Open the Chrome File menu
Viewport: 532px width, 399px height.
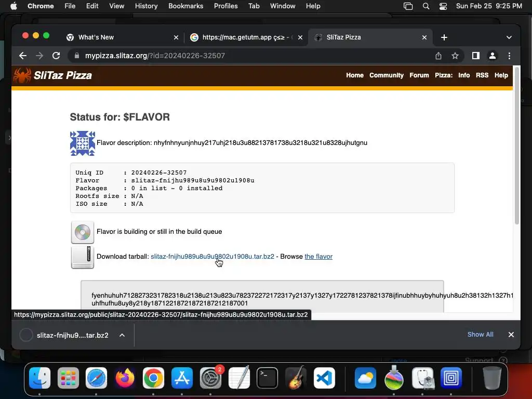pos(70,6)
